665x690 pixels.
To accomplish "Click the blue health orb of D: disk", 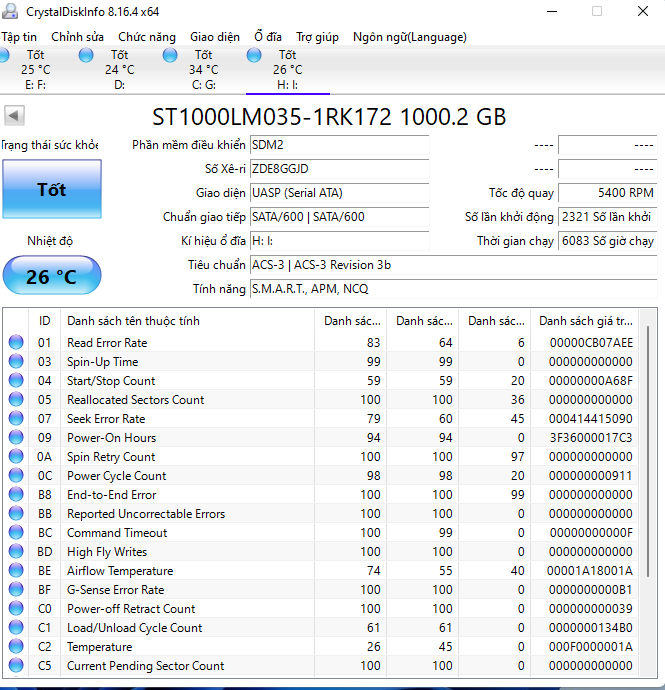I will [x=86, y=55].
